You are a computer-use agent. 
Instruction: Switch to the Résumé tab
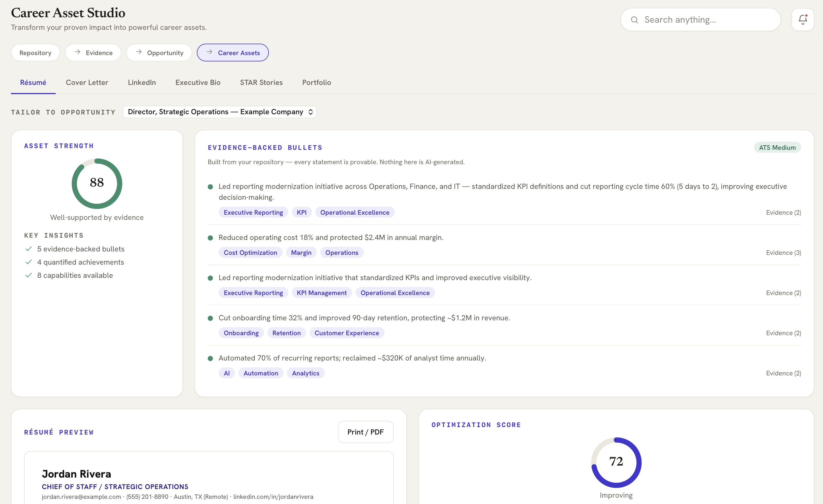pos(33,82)
